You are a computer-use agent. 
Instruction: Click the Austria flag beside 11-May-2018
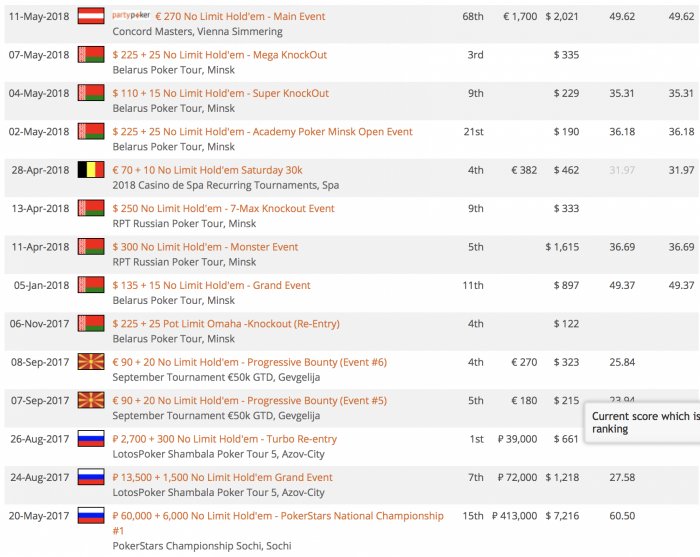point(91,16)
